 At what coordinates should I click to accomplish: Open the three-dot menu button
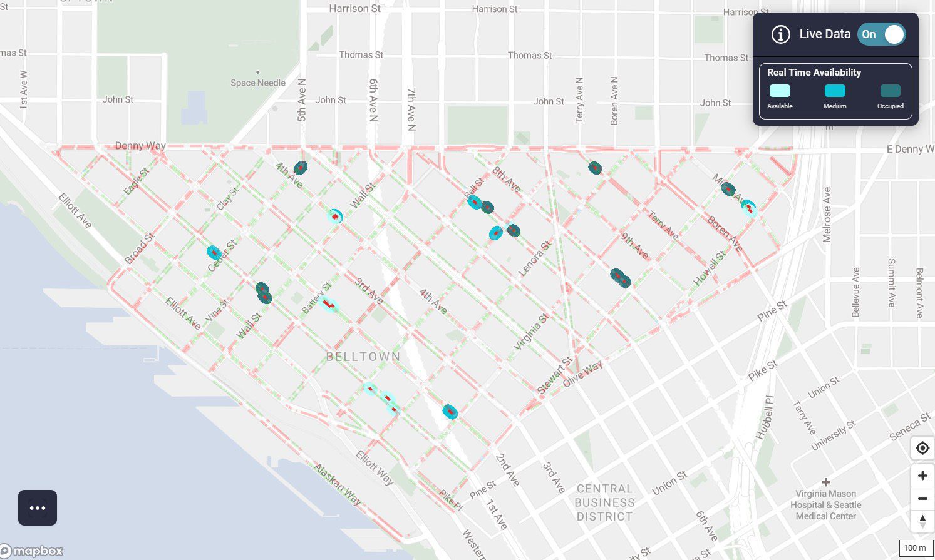38,507
